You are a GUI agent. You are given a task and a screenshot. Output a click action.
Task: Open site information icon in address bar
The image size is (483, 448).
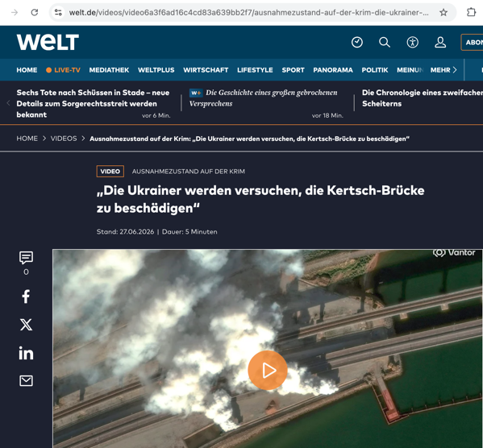(x=58, y=12)
